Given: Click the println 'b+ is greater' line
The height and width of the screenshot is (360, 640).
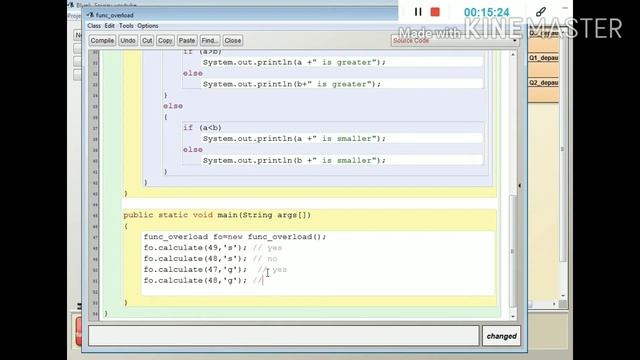Looking at the screenshot, I should click(x=292, y=84).
